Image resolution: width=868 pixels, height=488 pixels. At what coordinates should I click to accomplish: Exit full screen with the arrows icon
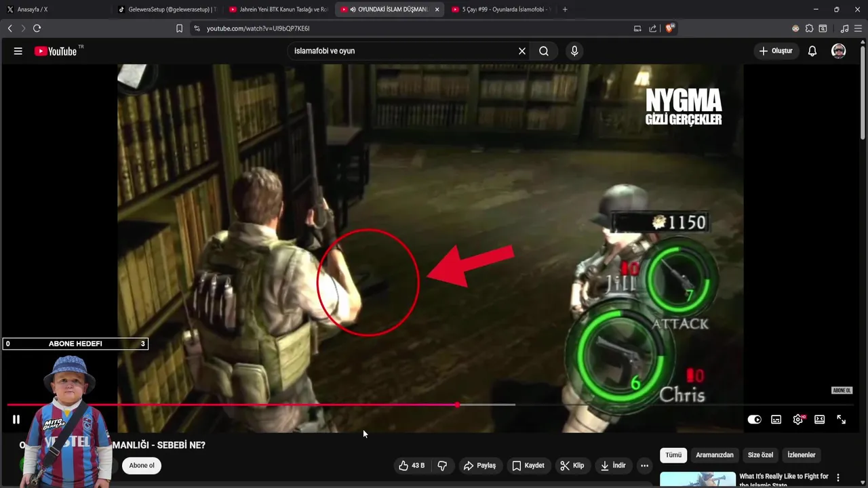point(841,420)
